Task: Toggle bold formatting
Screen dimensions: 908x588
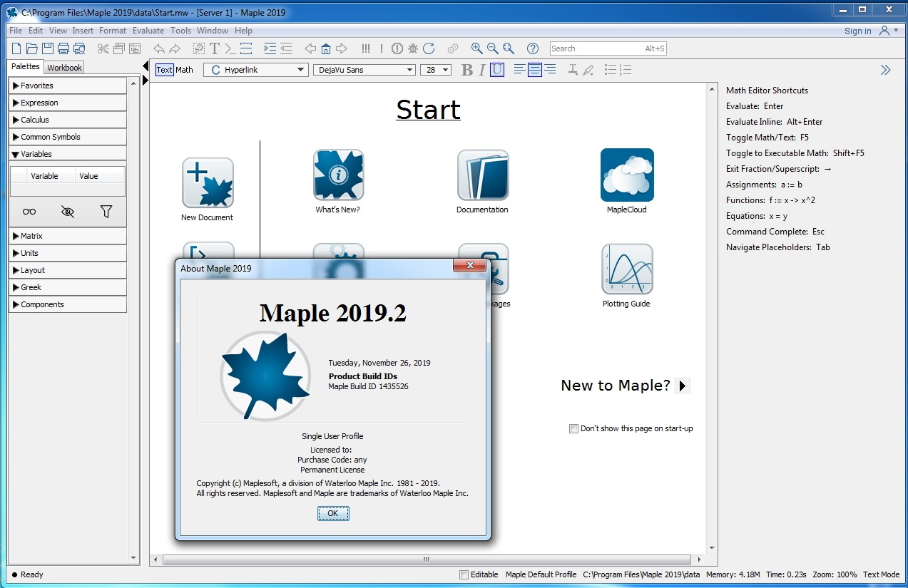Action: point(467,70)
